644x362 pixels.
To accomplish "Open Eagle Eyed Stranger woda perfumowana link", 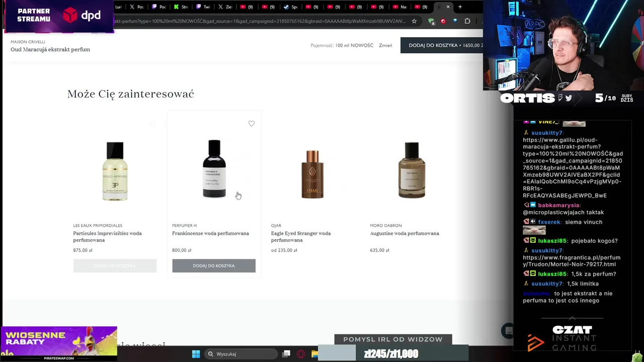I will point(301,237).
